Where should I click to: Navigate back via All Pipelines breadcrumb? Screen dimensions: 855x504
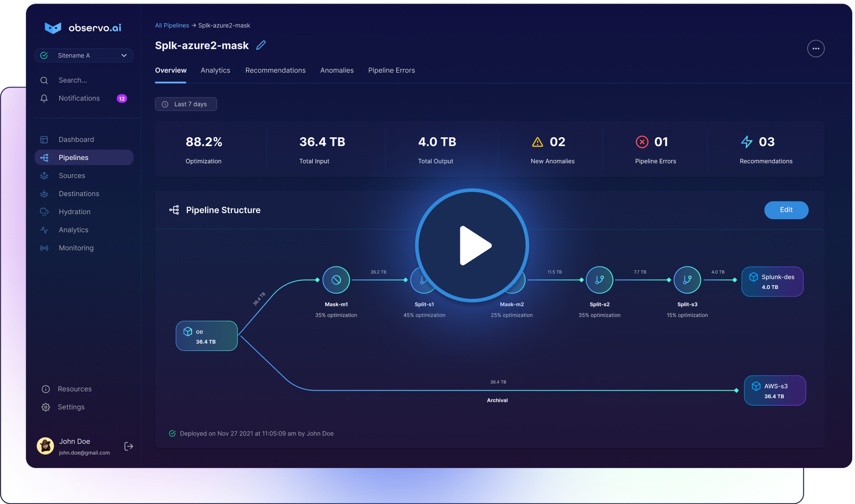[x=172, y=25]
